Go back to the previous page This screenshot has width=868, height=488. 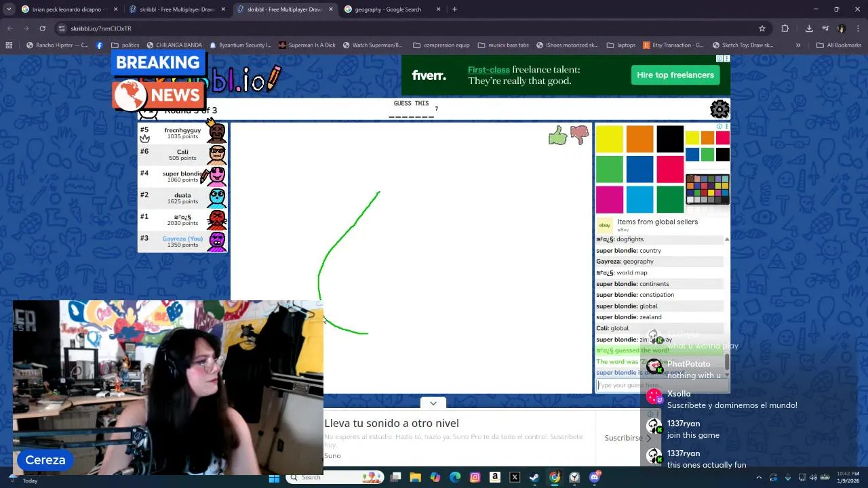(x=9, y=28)
